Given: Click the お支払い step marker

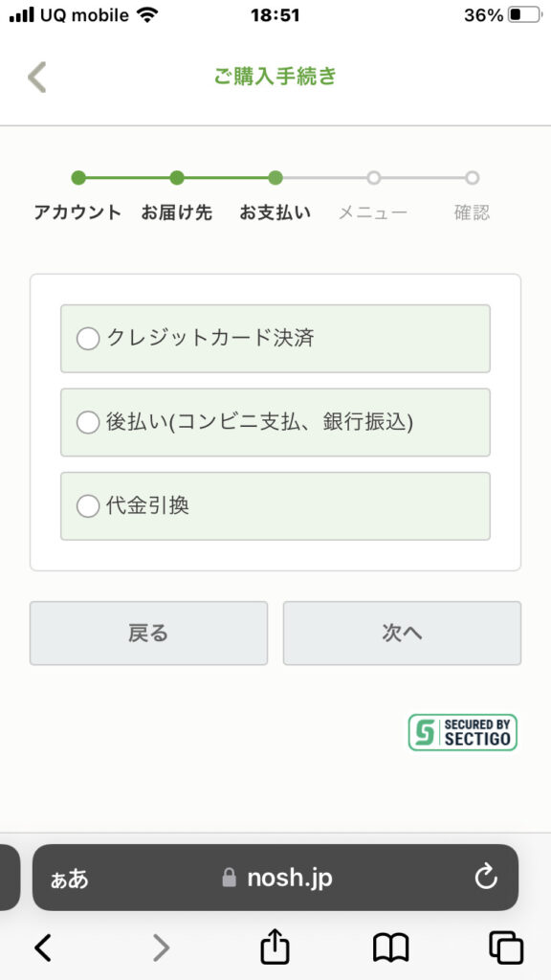Looking at the screenshot, I should pos(275,178).
